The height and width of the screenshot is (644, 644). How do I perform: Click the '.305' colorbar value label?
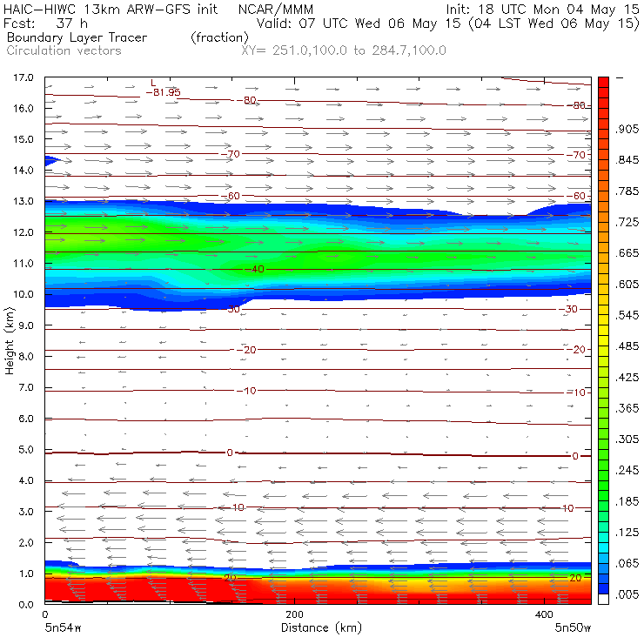tap(627, 439)
